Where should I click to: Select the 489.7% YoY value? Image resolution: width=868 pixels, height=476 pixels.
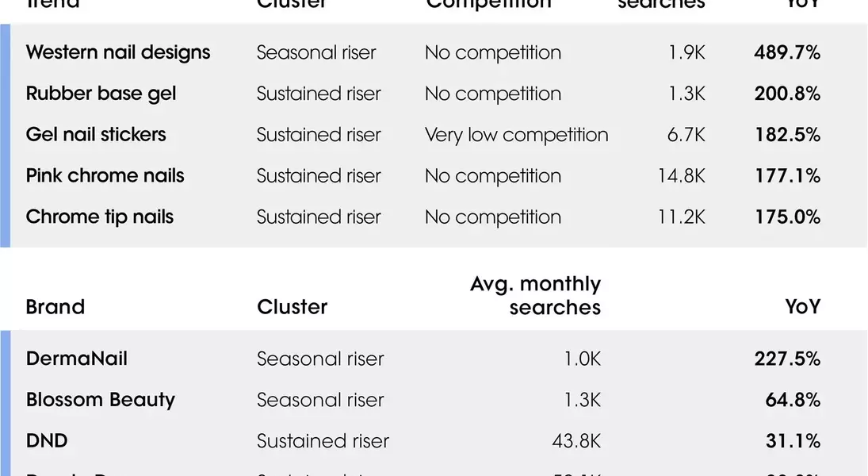[787, 53]
